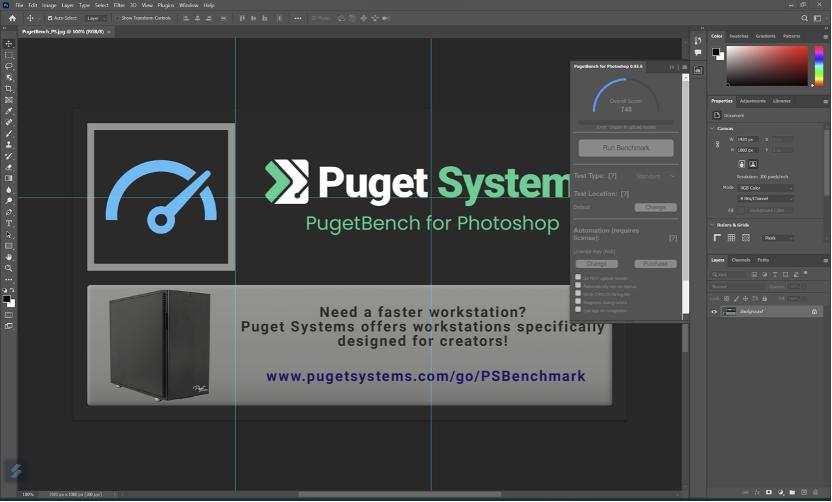Viewport: 832px width, 502px height.
Task: Open the Bits/Channel dropdown
Action: pos(766,198)
